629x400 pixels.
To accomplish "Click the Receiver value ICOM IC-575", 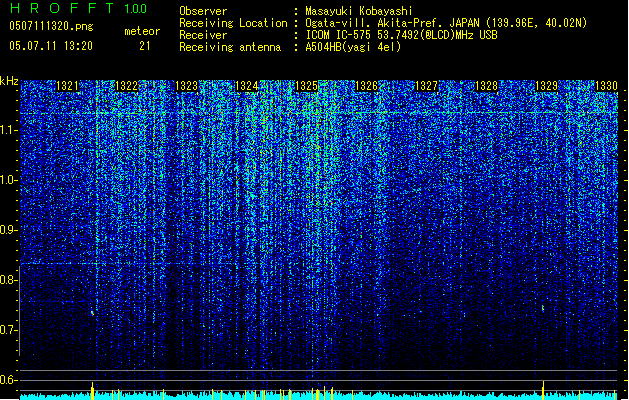I will pyautogui.click(x=339, y=35).
